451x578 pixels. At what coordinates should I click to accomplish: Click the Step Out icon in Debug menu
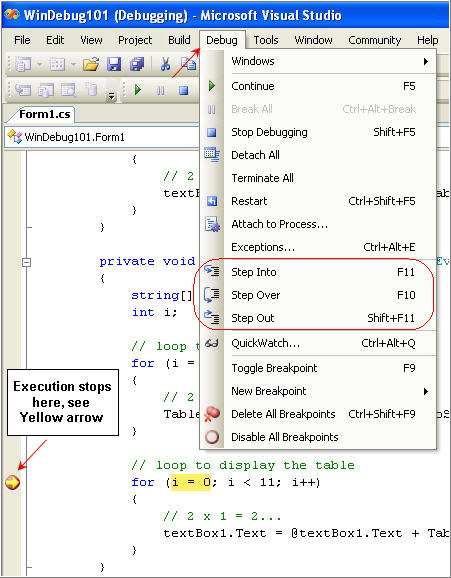tap(212, 318)
